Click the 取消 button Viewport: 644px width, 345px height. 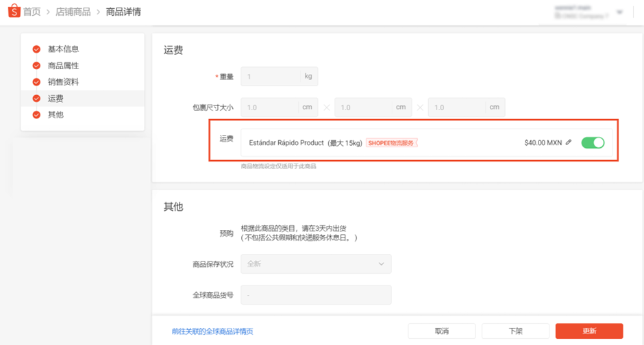(x=441, y=331)
